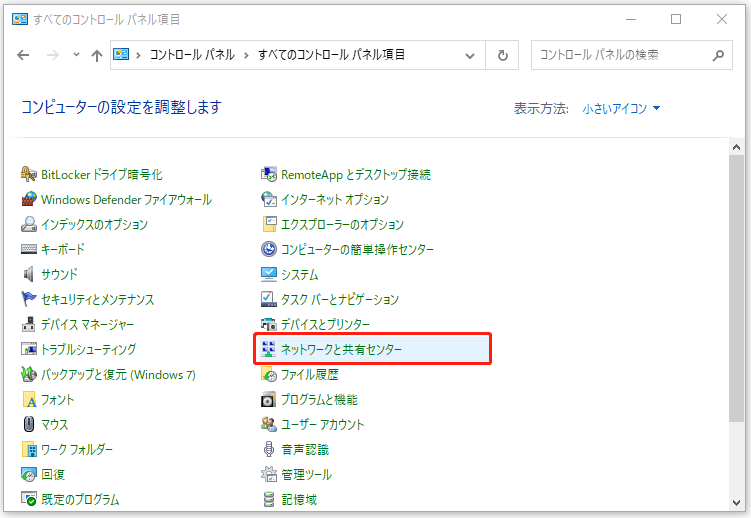Click the インターネット オプション icon

(269, 199)
